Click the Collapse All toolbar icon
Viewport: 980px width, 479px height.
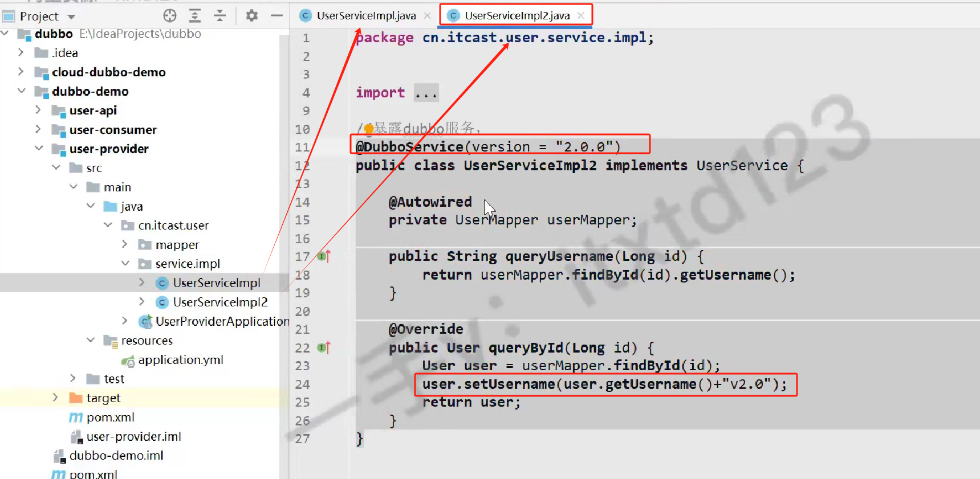point(219,15)
